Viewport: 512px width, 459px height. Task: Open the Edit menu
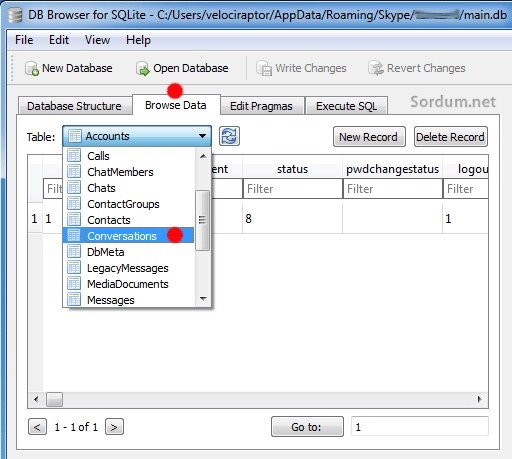59,40
